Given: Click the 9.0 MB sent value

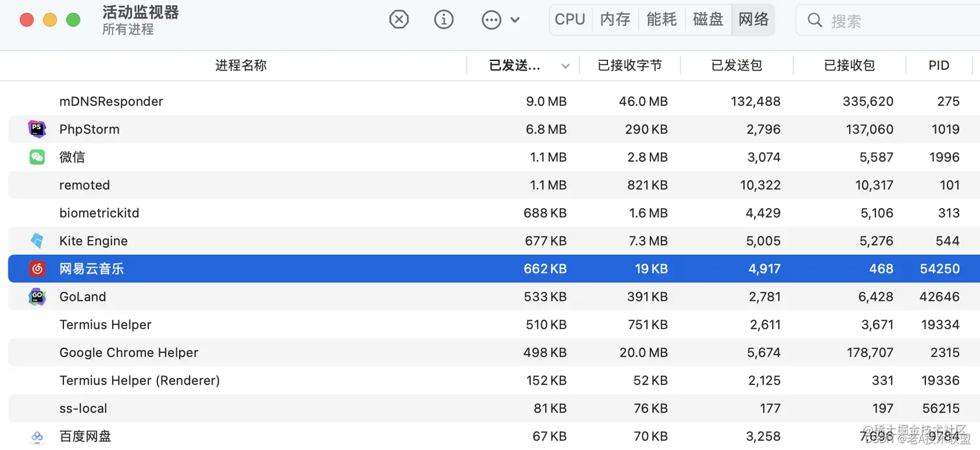Looking at the screenshot, I should point(546,101).
